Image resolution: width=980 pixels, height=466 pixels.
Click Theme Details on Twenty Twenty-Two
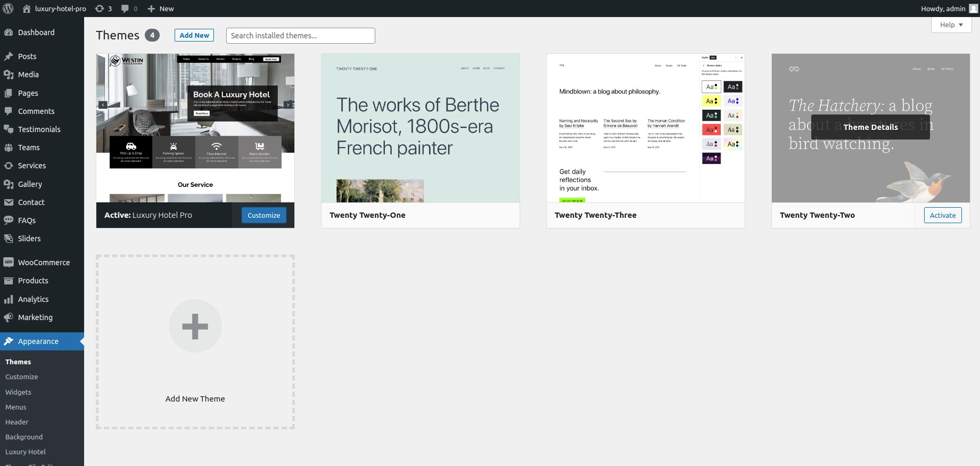(x=870, y=127)
